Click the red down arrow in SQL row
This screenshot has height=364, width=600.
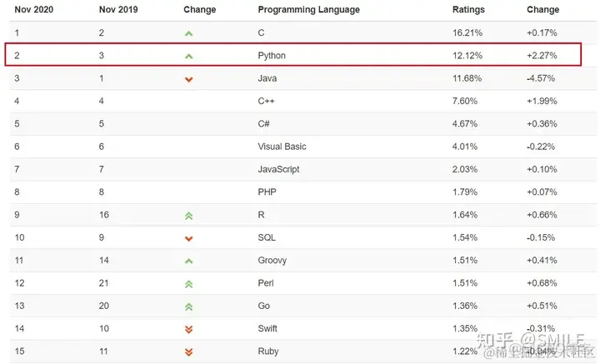tap(189, 238)
